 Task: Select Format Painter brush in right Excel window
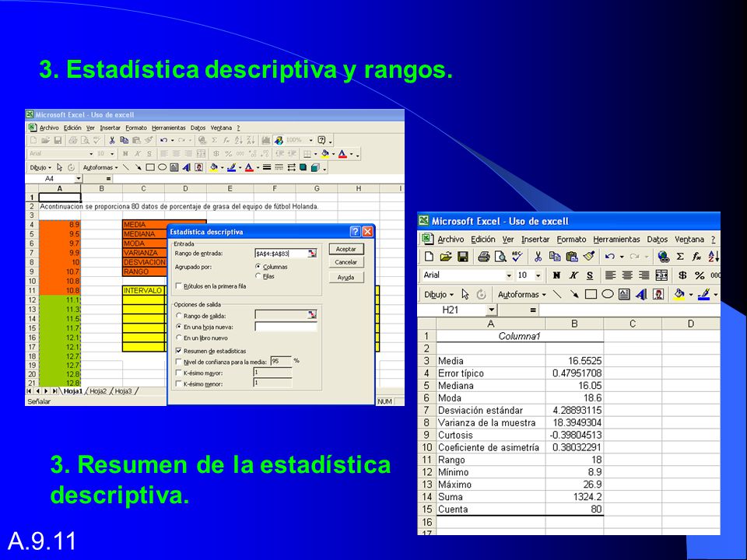(589, 257)
